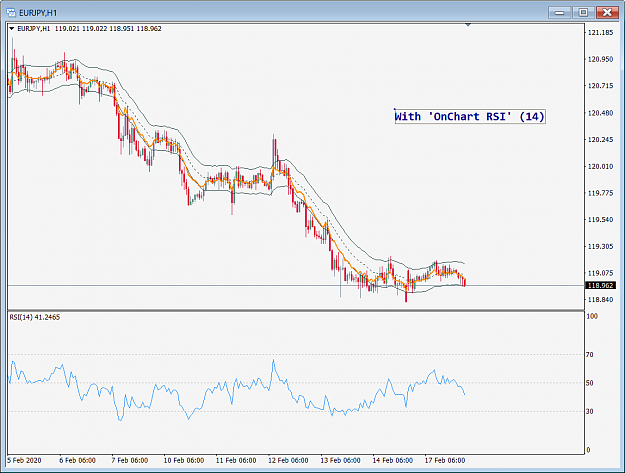
Task: Click the RSI(14) 41.2465 indicator label
Action: (35, 317)
